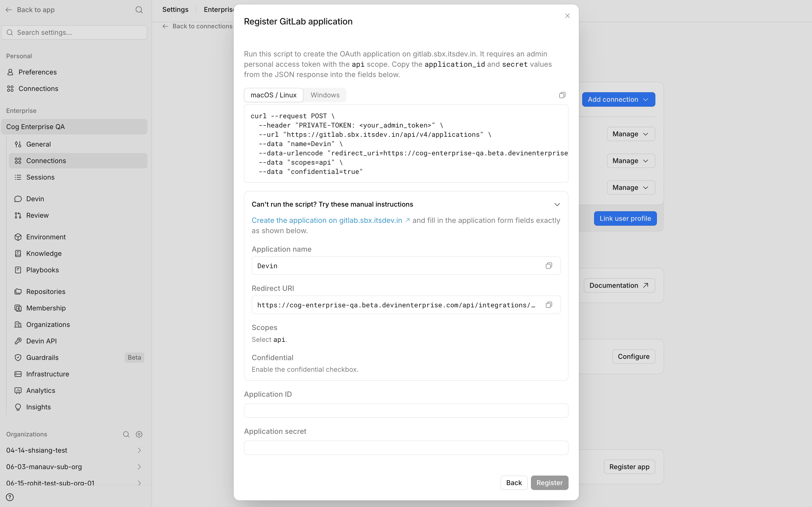Viewport: 812px width, 507px height.
Task: Copy the Application name Devin value
Action: tap(549, 266)
